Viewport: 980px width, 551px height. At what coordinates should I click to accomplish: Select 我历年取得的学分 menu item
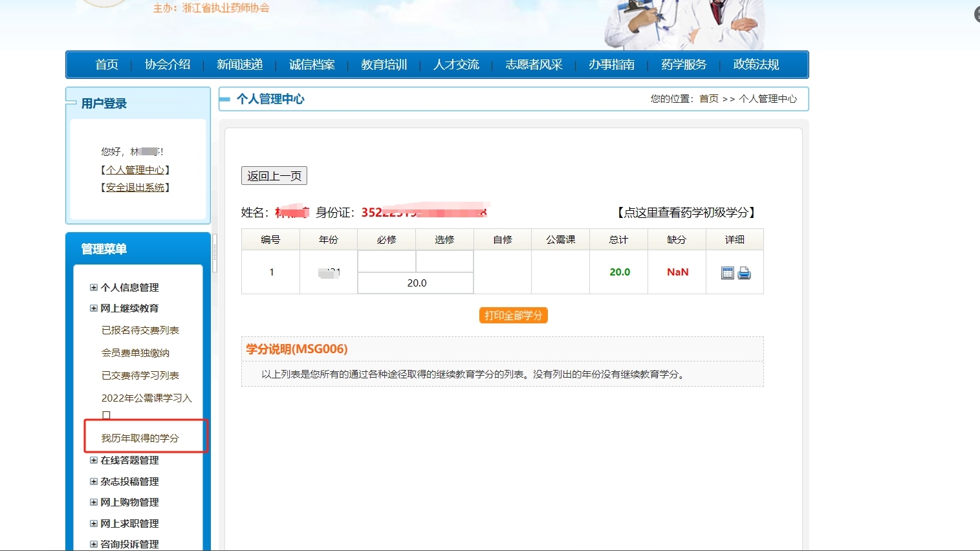point(140,438)
